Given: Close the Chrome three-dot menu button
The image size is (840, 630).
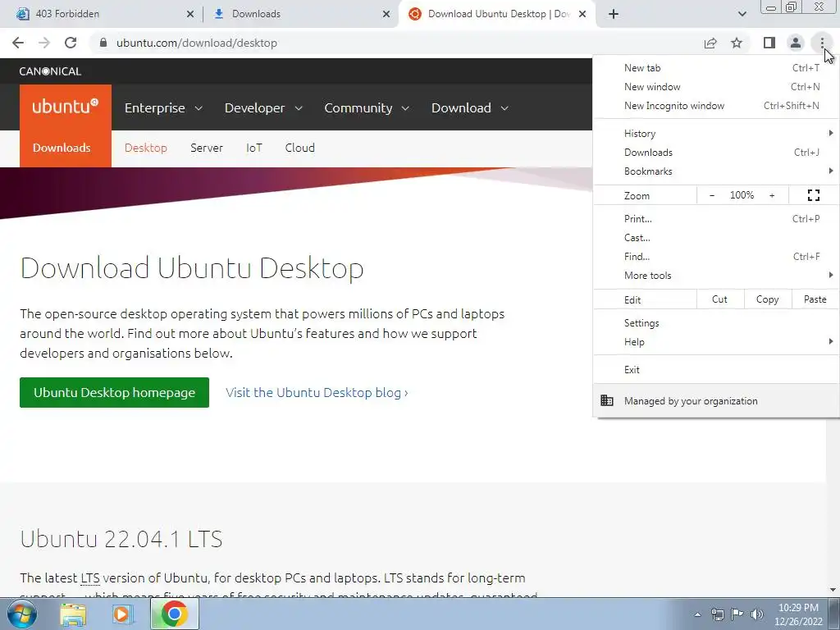Looking at the screenshot, I should pyautogui.click(x=822, y=43).
